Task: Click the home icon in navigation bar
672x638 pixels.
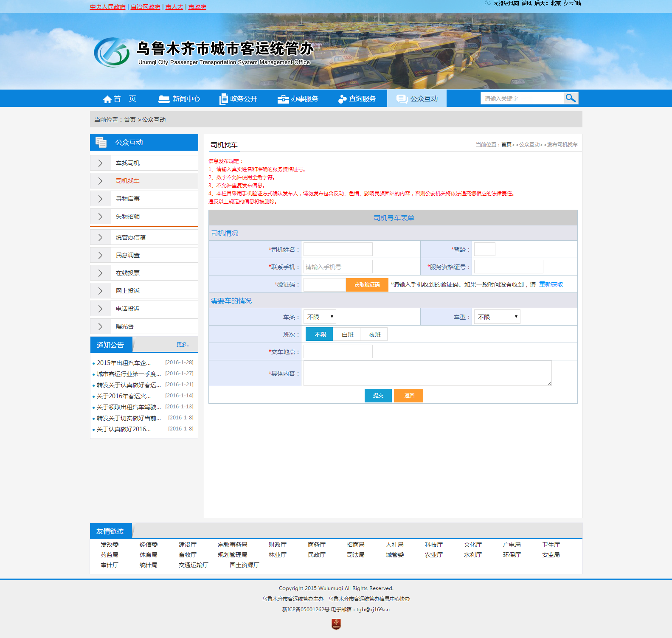Action: (x=107, y=99)
